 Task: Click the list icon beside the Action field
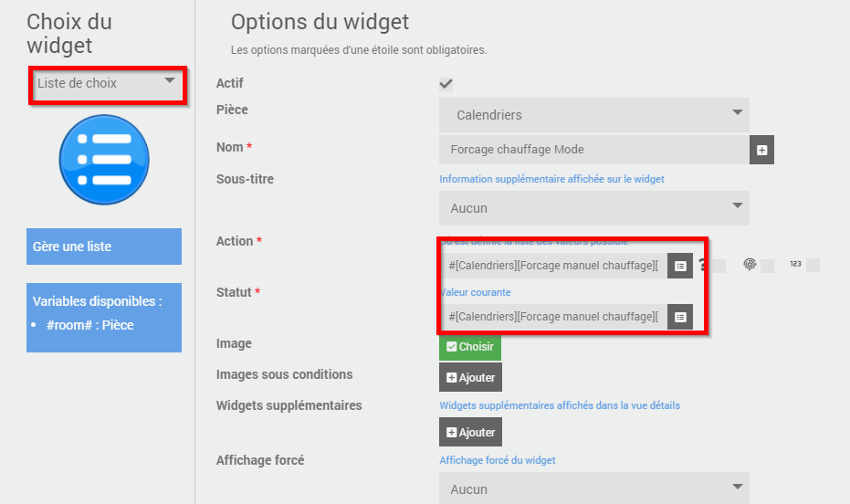click(x=680, y=266)
